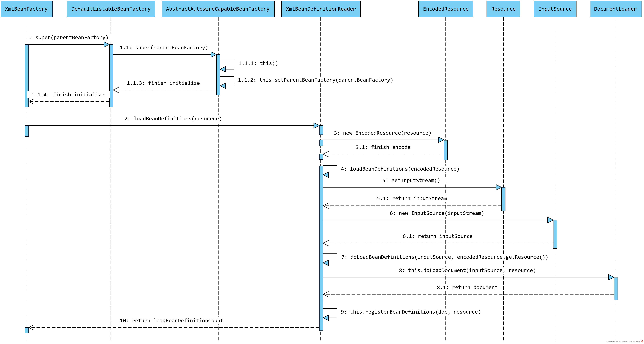Click the '5: getInputStream()' message label
Viewport: 644px width, 344px height.
(411, 180)
